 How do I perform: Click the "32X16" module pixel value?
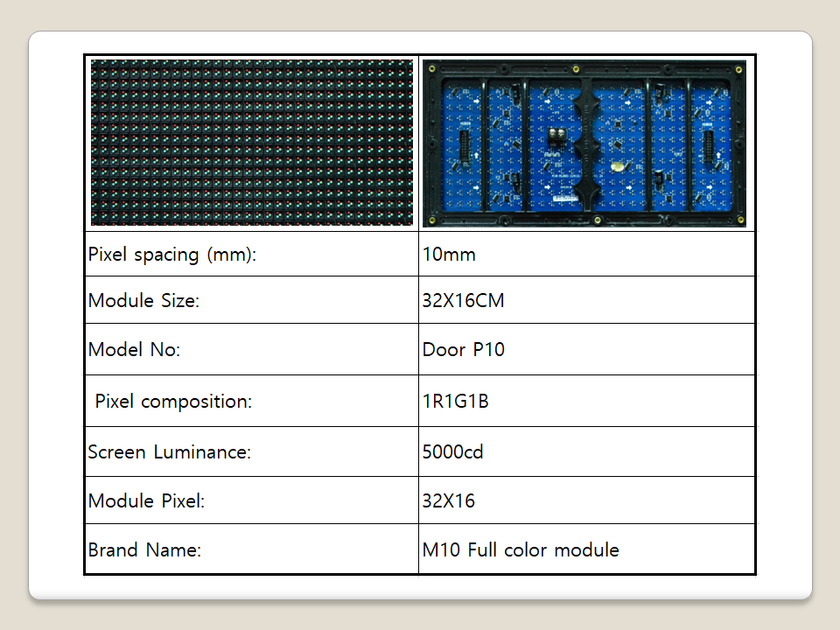point(448,501)
